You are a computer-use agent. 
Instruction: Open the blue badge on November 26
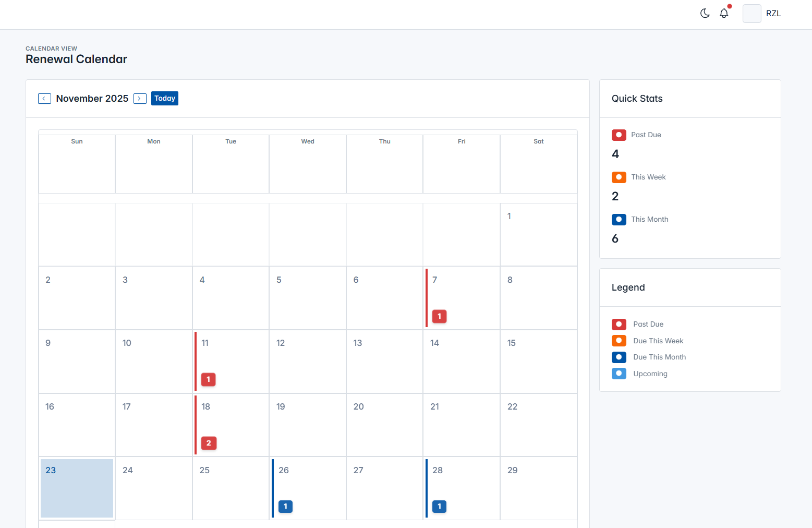pyautogui.click(x=285, y=506)
